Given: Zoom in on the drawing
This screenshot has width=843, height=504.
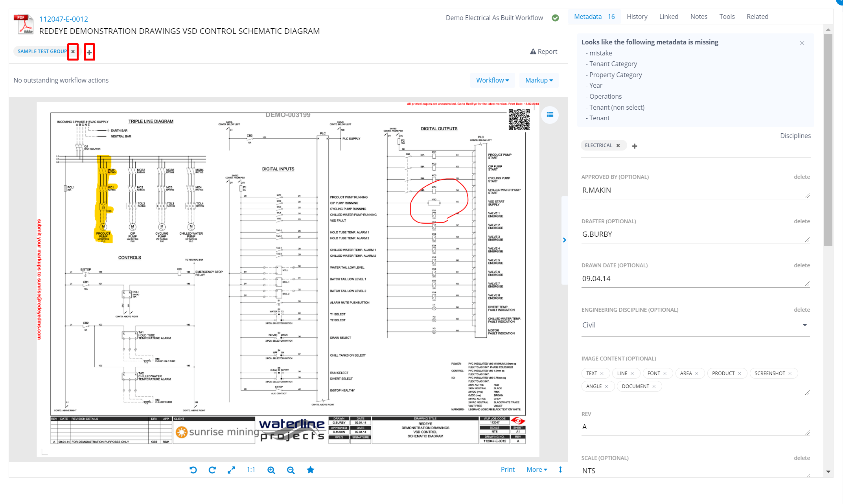Looking at the screenshot, I should tap(271, 470).
